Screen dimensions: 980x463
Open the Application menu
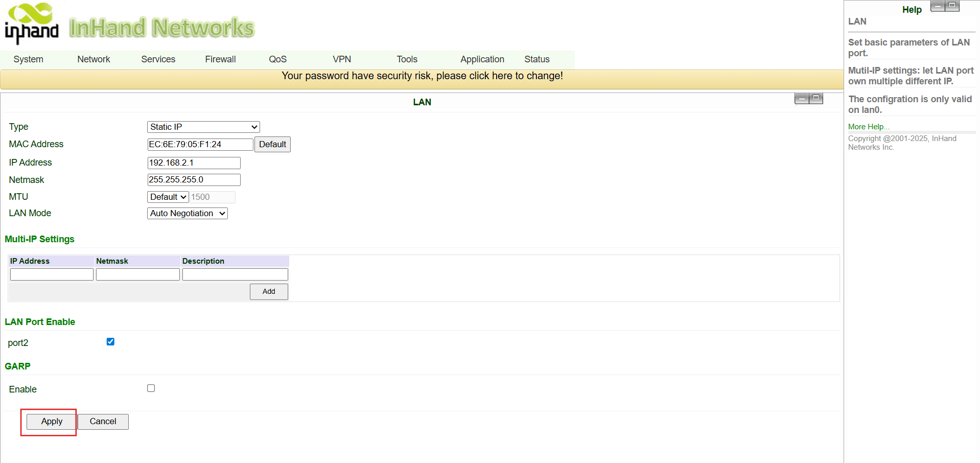[482, 59]
